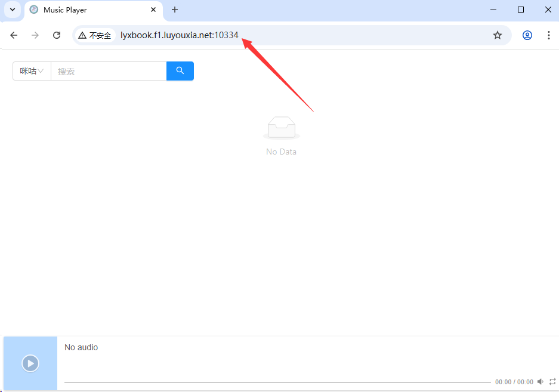Maximize the browser window
Image resolution: width=559 pixels, height=392 pixels.
(521, 10)
